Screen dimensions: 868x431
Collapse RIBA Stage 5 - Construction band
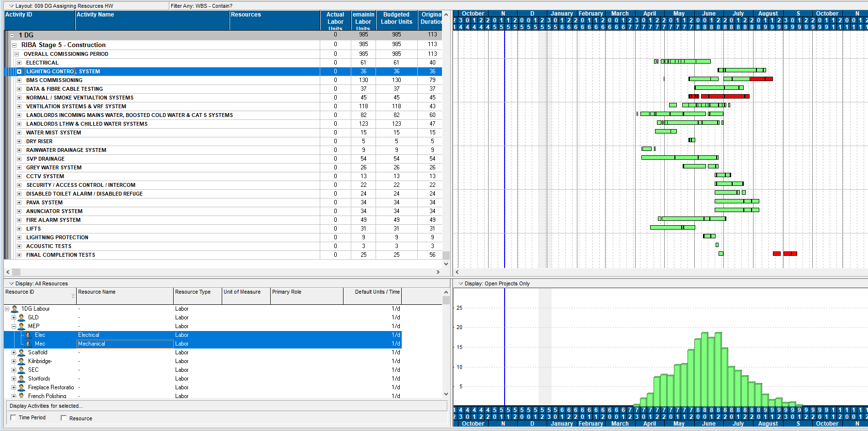pyautogui.click(x=15, y=45)
